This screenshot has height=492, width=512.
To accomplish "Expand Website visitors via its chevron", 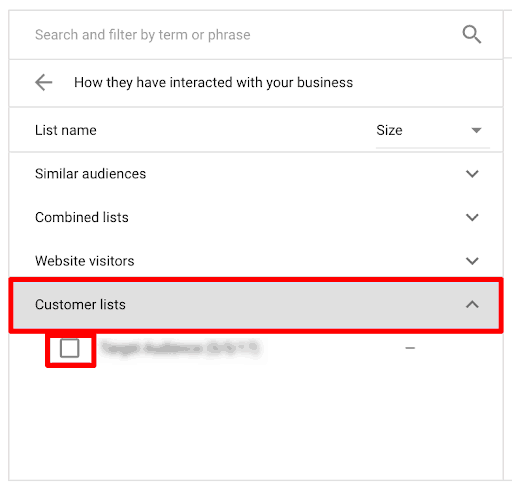I will click(472, 261).
